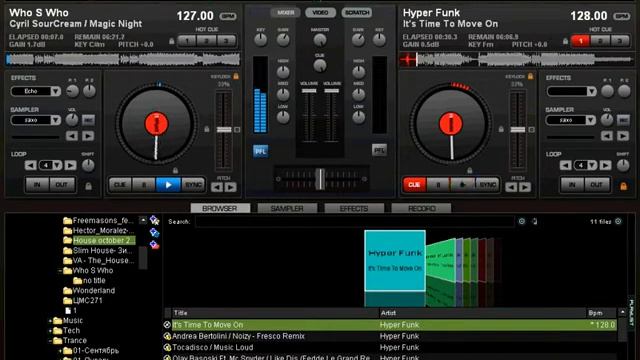Set loop IN point on right deck
640x360 pixels.
tap(572, 185)
